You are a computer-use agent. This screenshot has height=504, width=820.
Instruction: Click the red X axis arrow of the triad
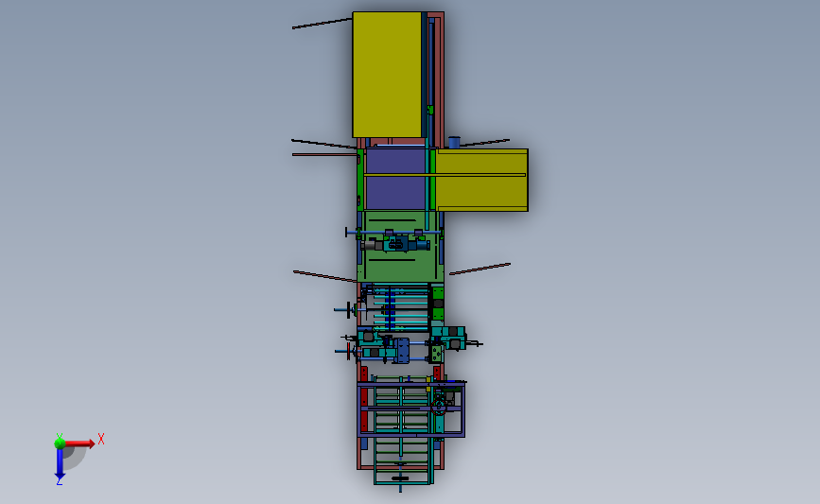point(79,443)
